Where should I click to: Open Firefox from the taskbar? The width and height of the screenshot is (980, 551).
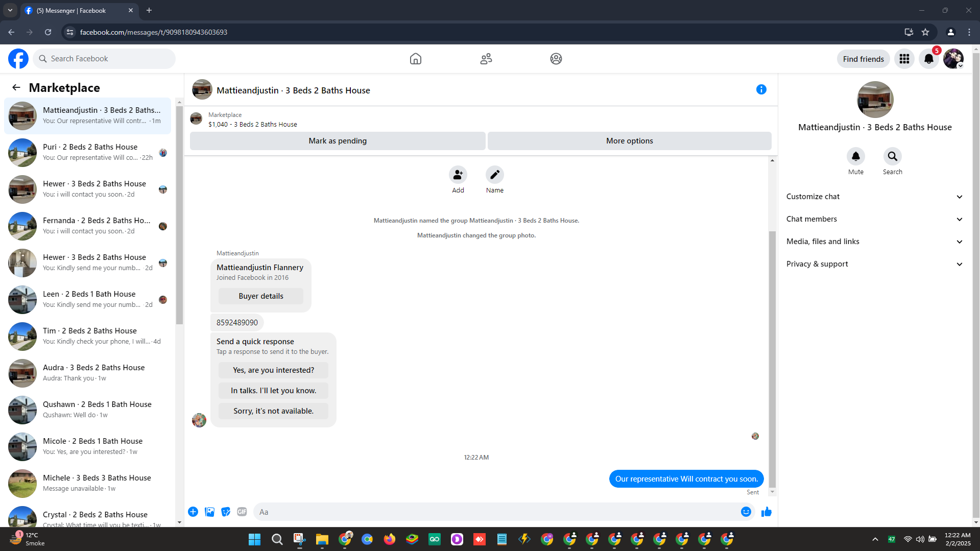click(x=390, y=539)
